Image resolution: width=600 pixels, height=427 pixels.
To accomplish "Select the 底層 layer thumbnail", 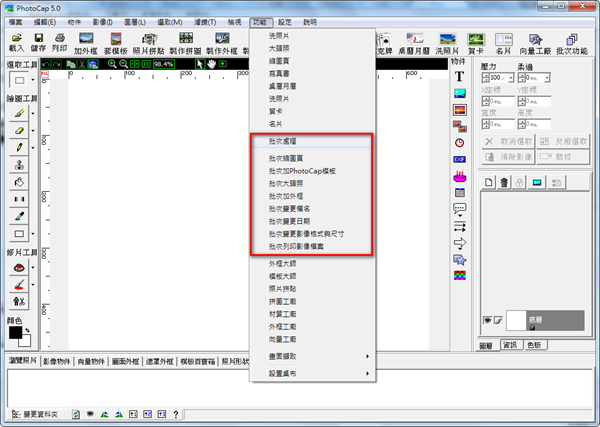I will coord(516,320).
